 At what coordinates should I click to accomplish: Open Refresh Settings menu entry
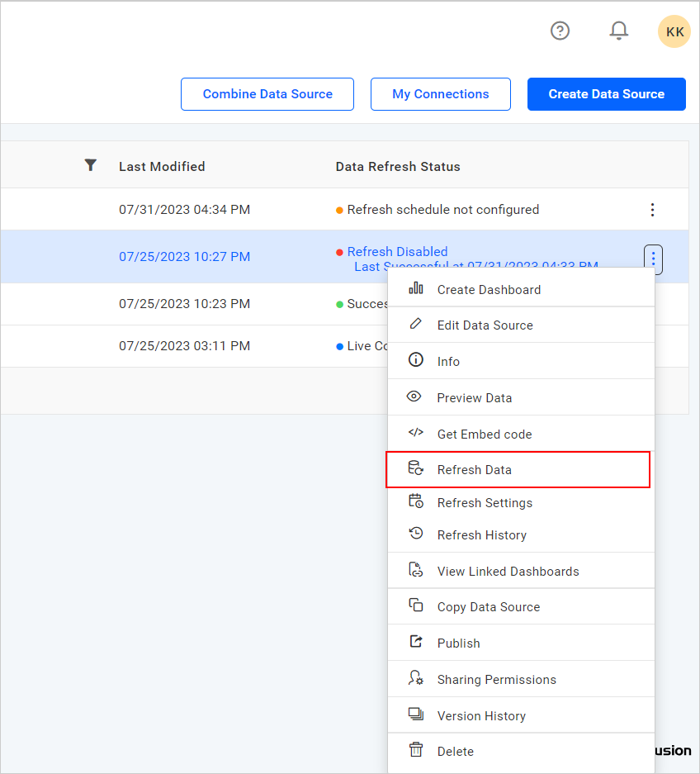522,503
